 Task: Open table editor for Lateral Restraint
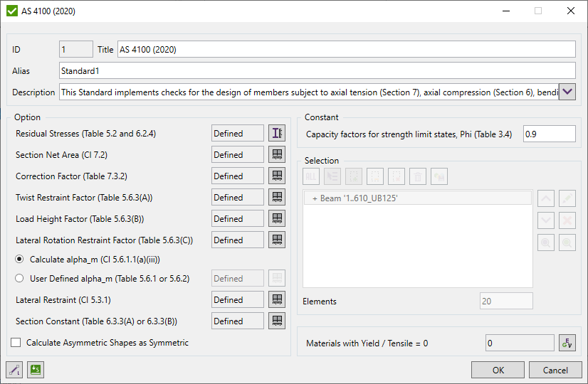276,300
